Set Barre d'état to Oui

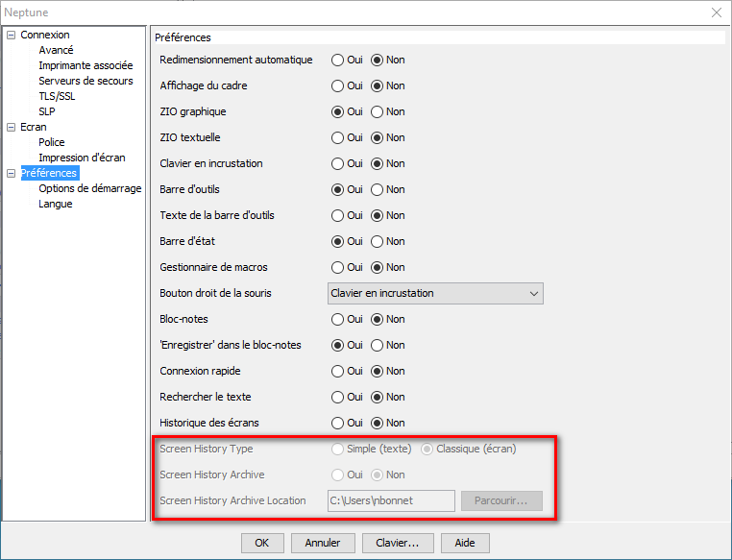point(347,241)
